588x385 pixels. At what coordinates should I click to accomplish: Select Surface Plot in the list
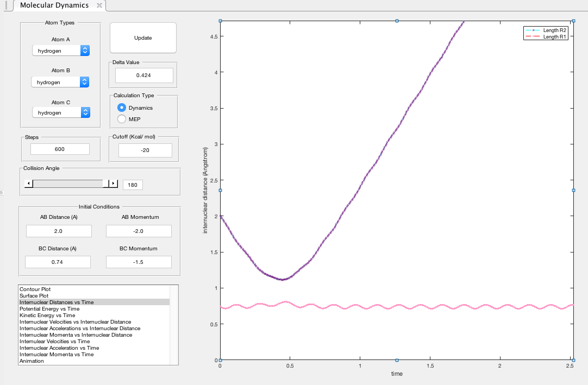coord(94,295)
